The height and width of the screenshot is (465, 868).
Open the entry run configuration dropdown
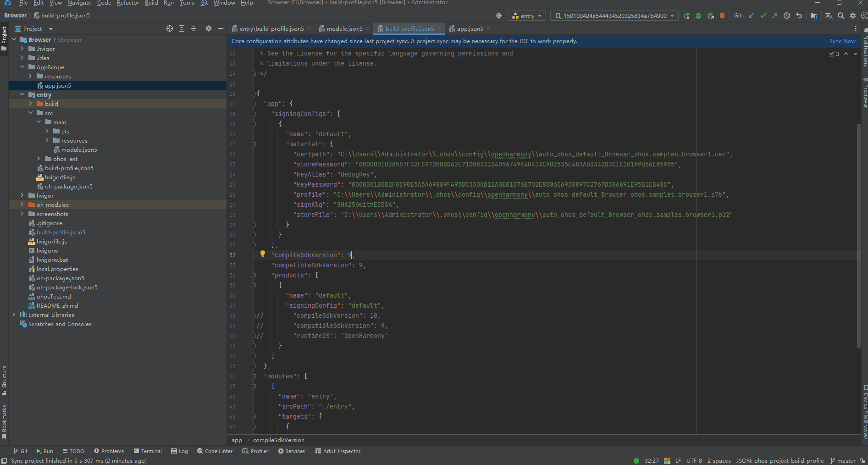(527, 16)
